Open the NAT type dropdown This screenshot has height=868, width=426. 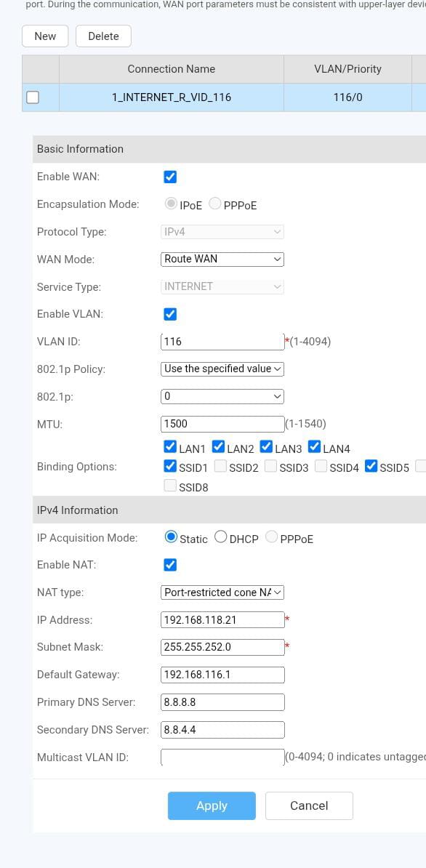click(x=222, y=592)
